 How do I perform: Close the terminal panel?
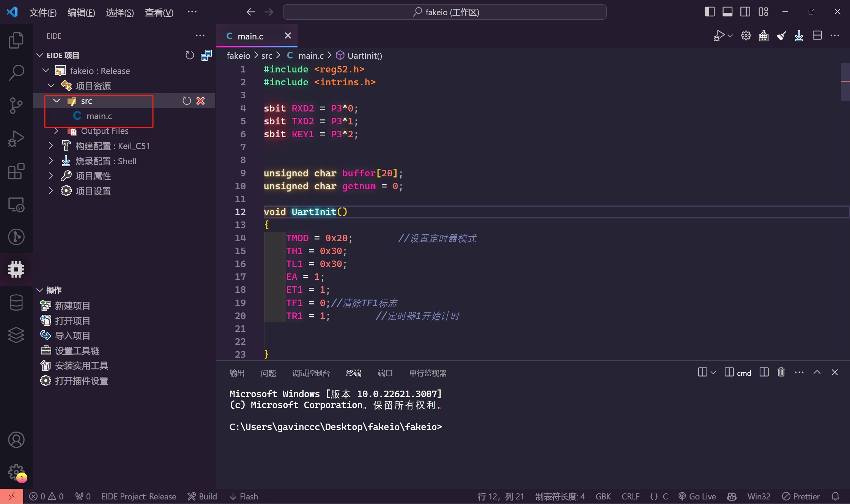click(x=834, y=372)
